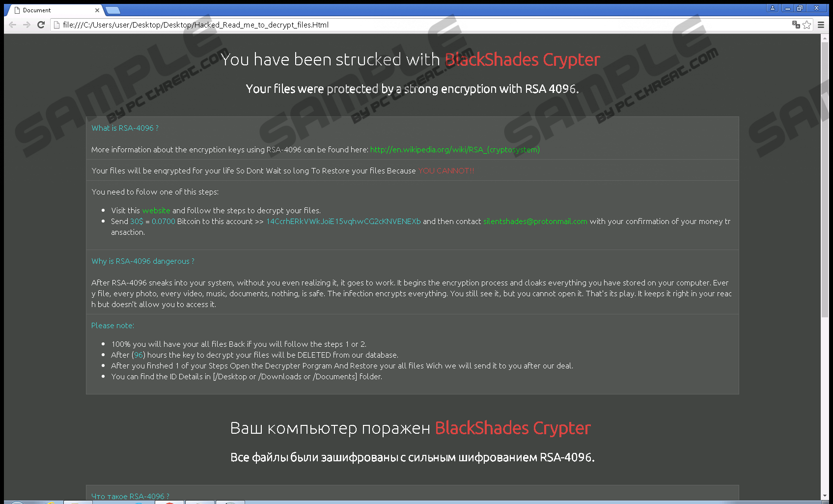Viewport: 833px width, 504px height.
Task: Click the user profile icon in title bar
Action: [x=772, y=8]
